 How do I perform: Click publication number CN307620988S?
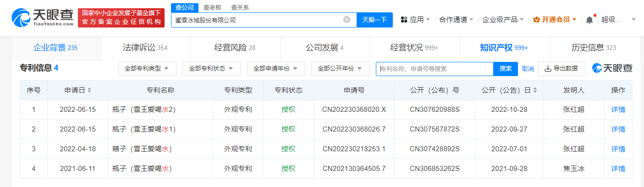(x=434, y=110)
